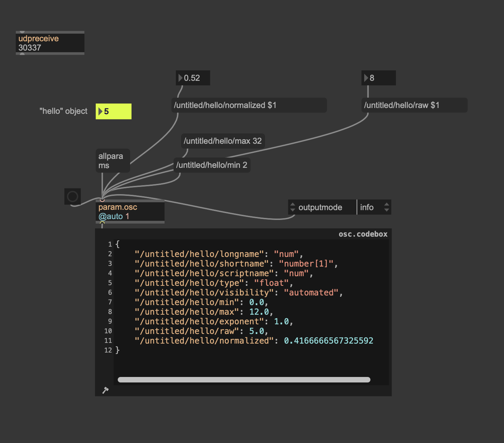Click the triangle on the yellow number box
Viewport: 504px width, 443px height.
pos(100,111)
